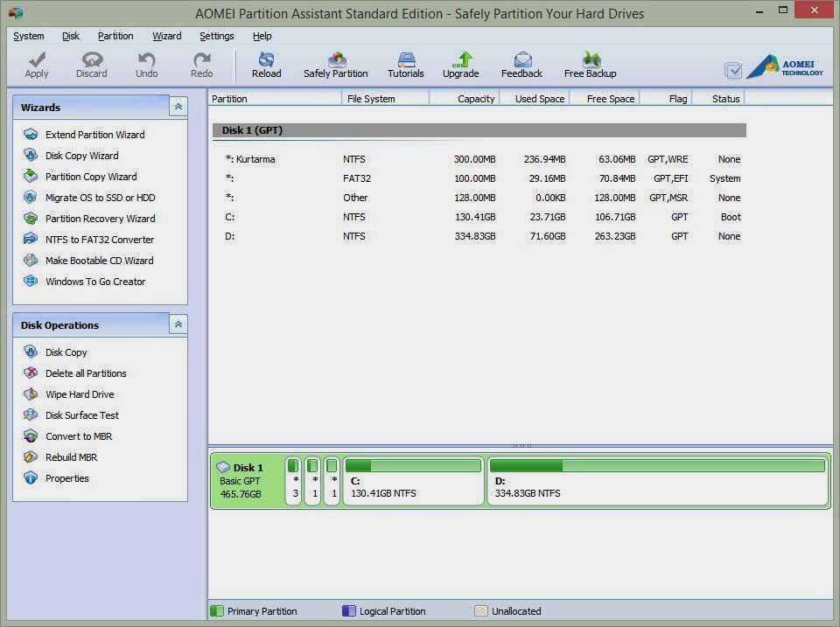Reload disk information from toolbar
Screen dimensions: 840x627
click(266, 65)
